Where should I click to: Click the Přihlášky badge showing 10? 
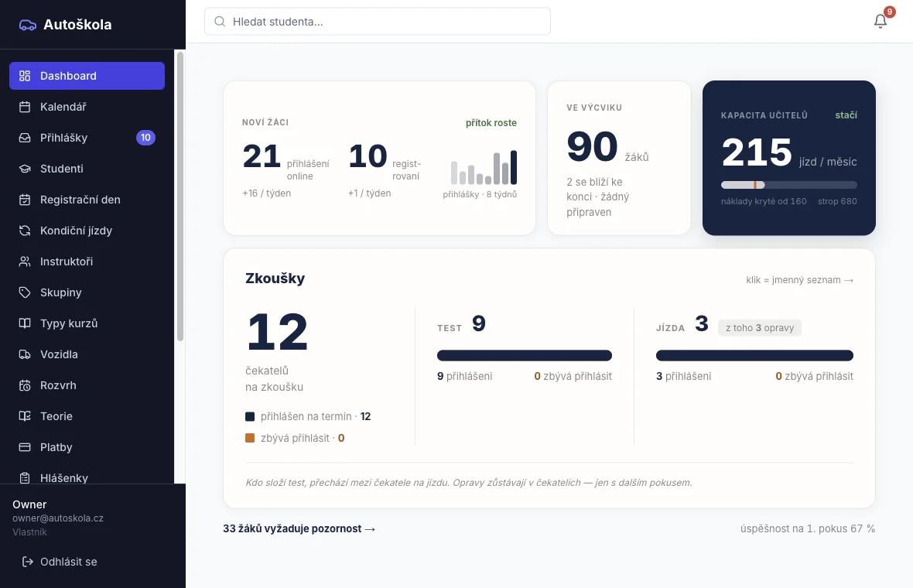pyautogui.click(x=145, y=138)
